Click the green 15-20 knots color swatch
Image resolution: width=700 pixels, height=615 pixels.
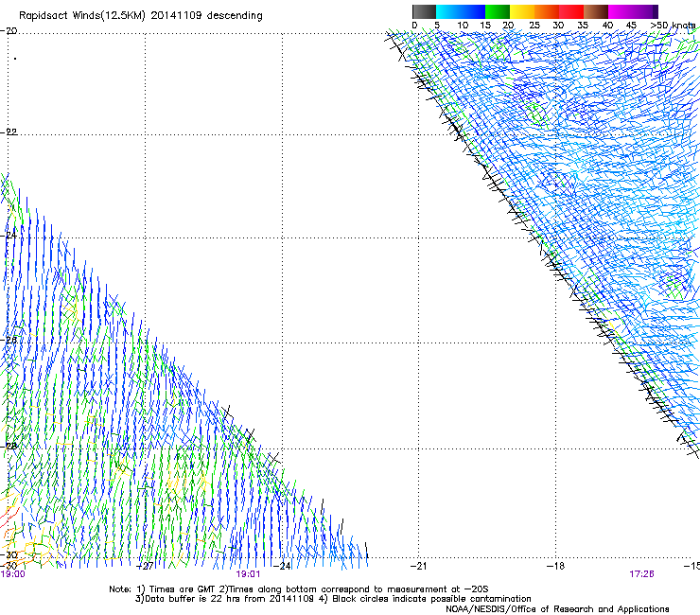point(498,11)
